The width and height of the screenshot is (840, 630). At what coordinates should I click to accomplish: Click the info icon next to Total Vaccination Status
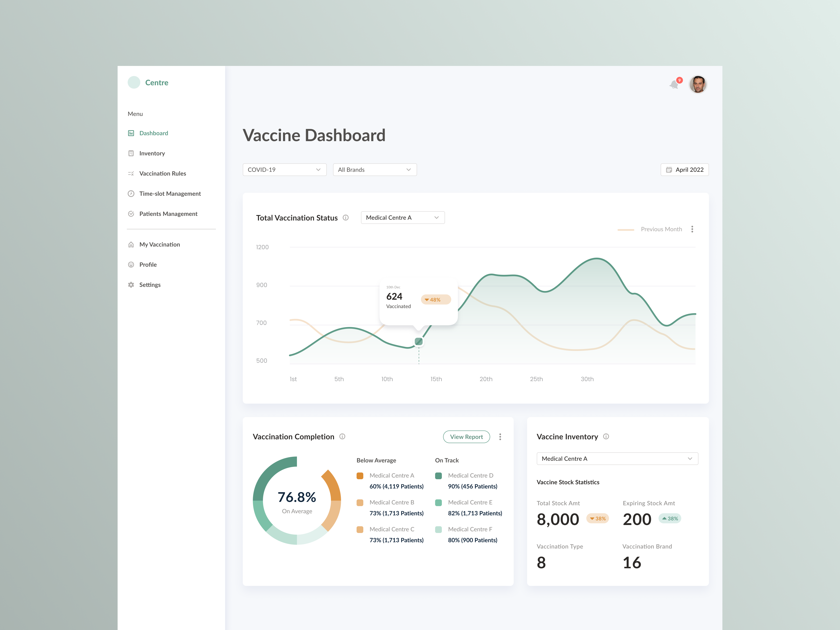[346, 218]
